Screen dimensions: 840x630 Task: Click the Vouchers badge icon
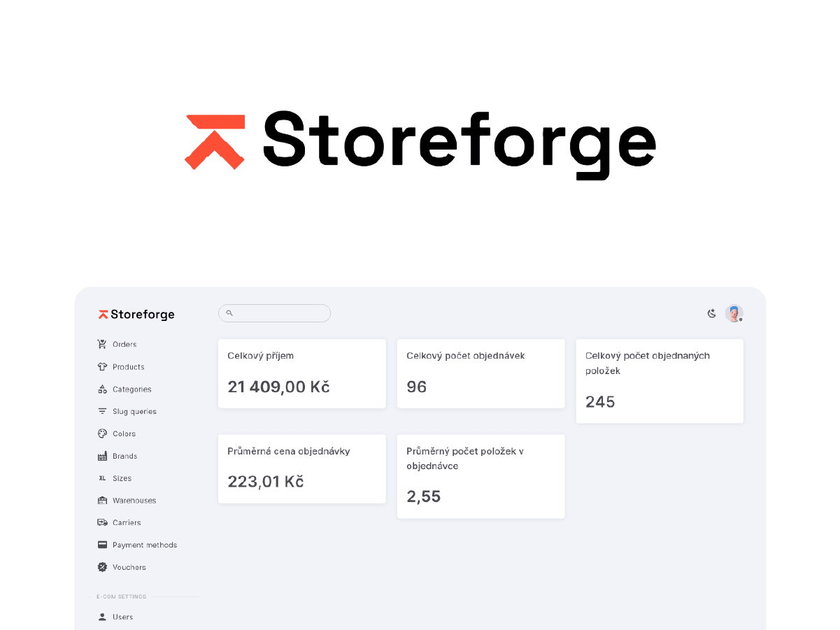[101, 567]
